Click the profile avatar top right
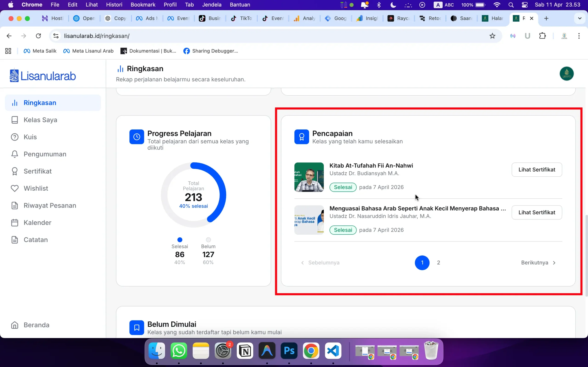The image size is (588, 367). click(x=567, y=74)
